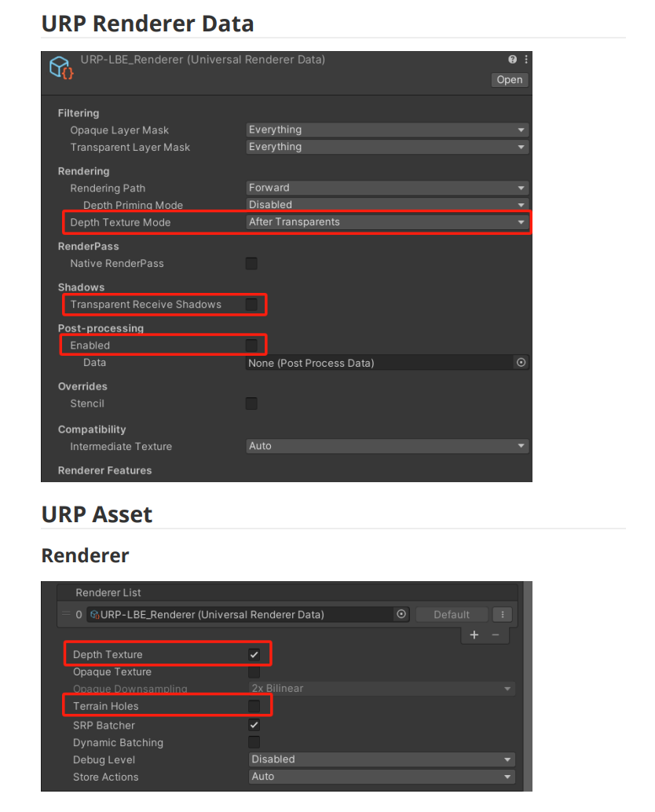Click the Post-processing section label

(101, 328)
